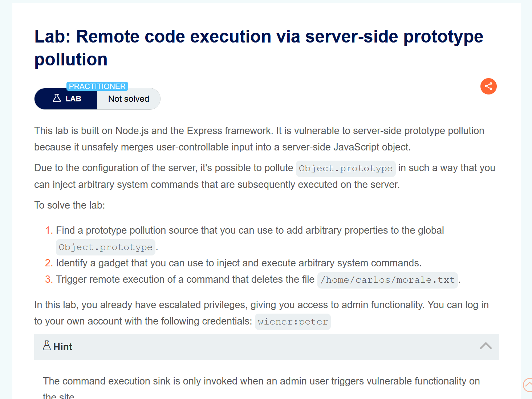
Task: Click the lab title heading
Action: click(x=259, y=48)
